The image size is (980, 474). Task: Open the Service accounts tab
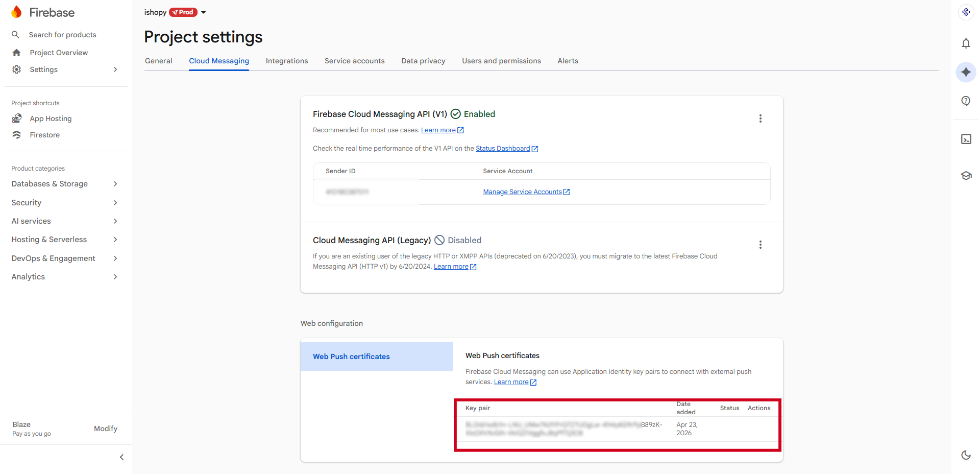tap(355, 61)
